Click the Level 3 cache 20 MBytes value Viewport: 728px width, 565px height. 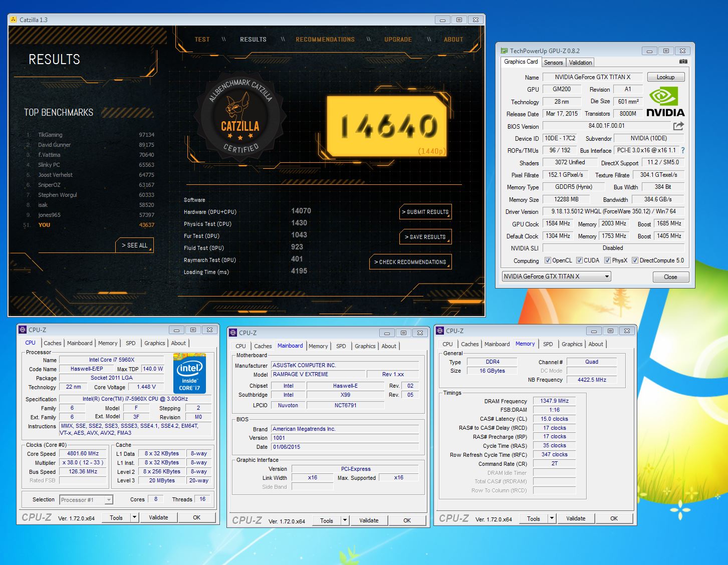click(x=162, y=481)
